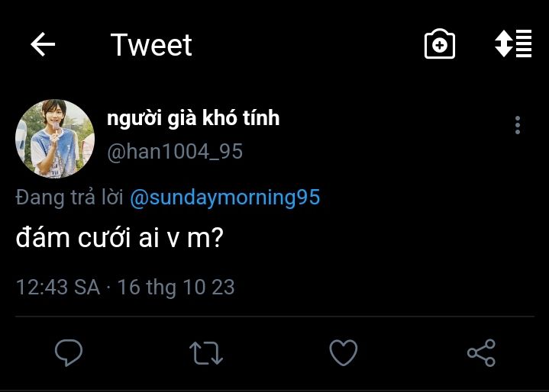The image size is (549, 392).
Task: Tap the camera screenshot icon
Action: coord(439,46)
